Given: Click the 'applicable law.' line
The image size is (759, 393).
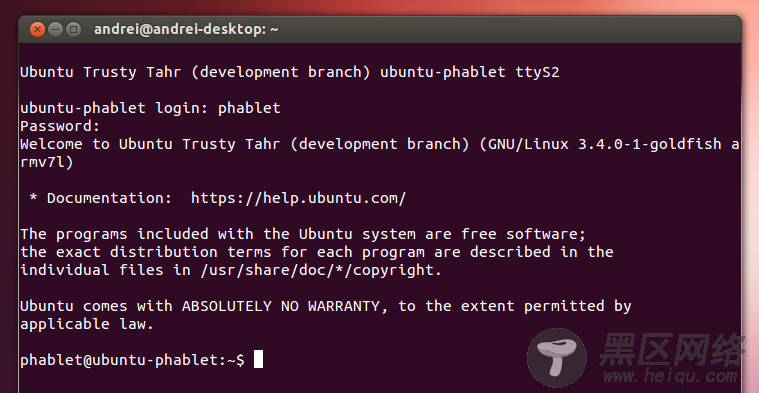Looking at the screenshot, I should [87, 325].
